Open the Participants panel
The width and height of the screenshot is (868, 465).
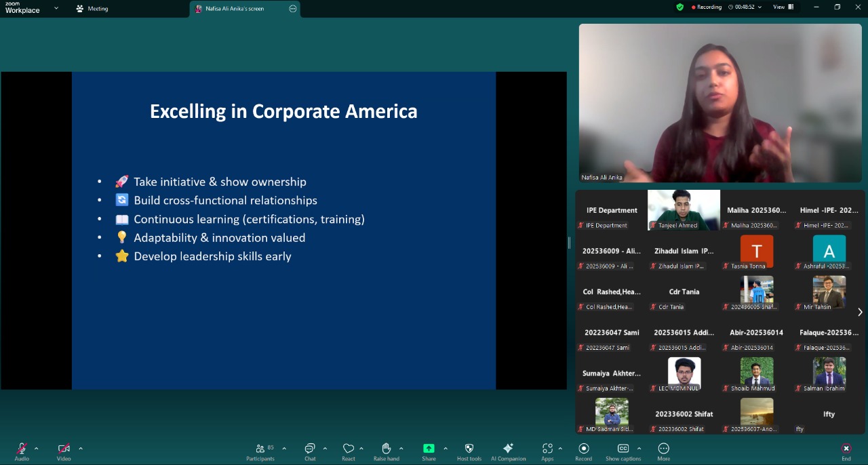point(260,449)
